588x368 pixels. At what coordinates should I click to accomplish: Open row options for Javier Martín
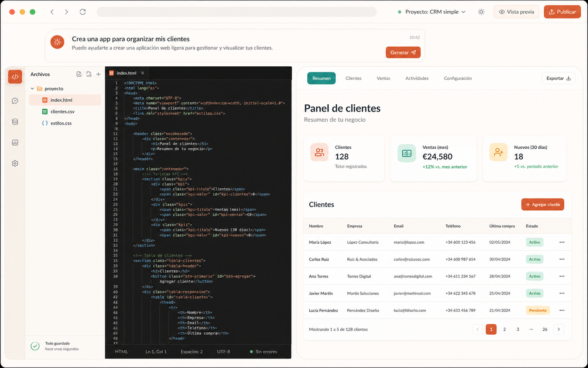(x=562, y=293)
